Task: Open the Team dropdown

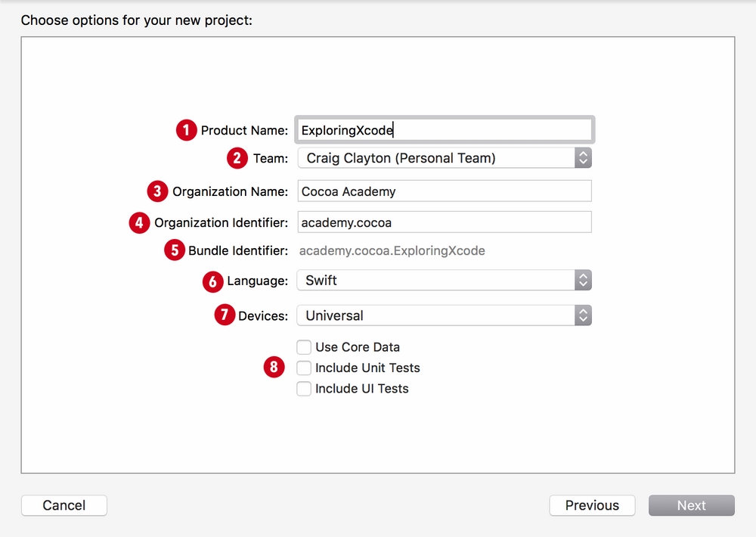Action: 445,158
